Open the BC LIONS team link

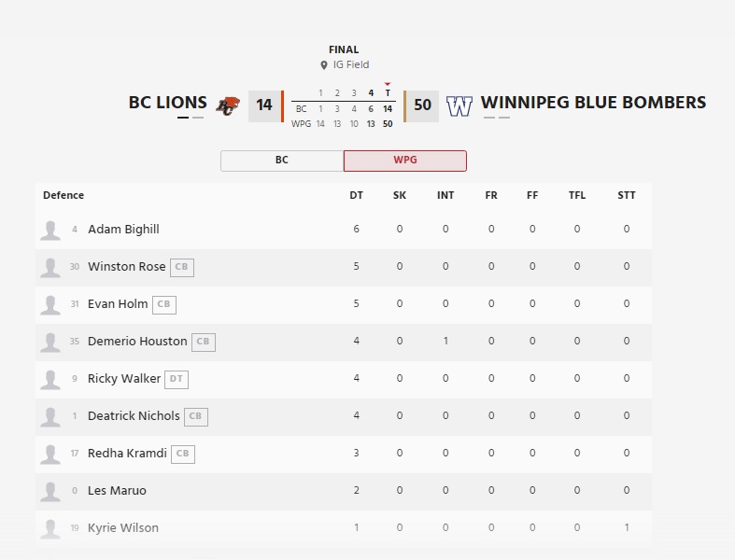(x=168, y=103)
